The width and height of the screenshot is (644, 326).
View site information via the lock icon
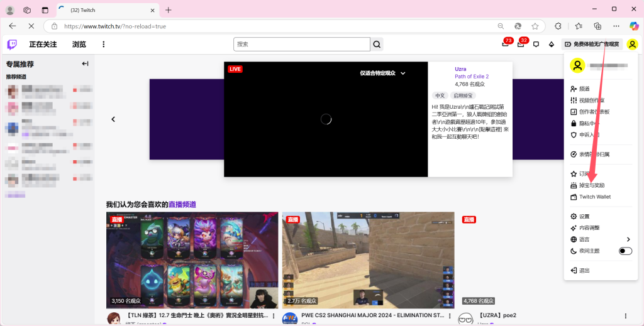[54, 26]
